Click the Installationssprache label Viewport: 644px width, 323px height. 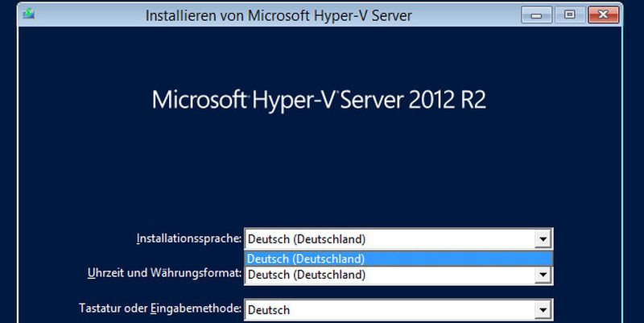coord(189,238)
